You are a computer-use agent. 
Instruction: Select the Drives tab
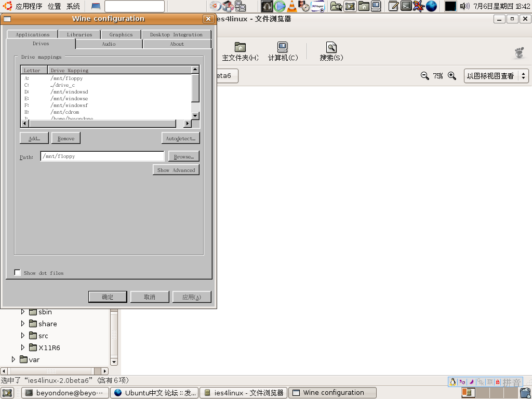coord(41,44)
